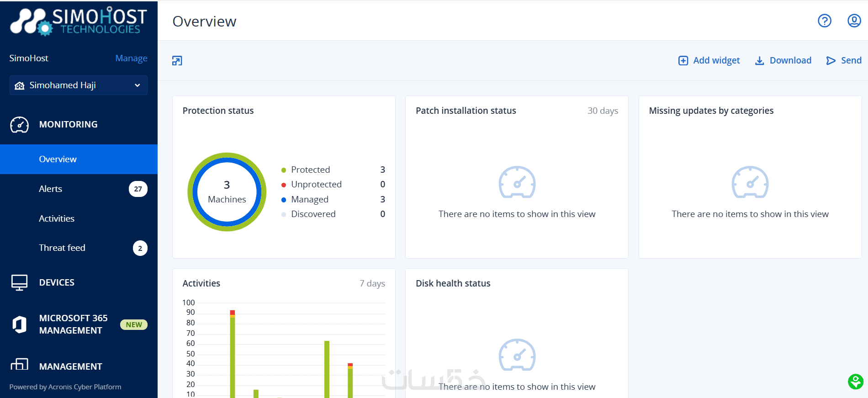The height and width of the screenshot is (398, 868).
Task: Open the help question mark icon
Action: pyautogui.click(x=824, y=21)
